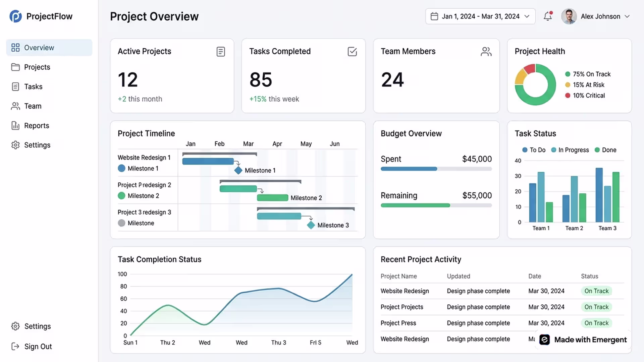Click the Reports chart icon in sidebar
644x362 pixels.
[15, 126]
